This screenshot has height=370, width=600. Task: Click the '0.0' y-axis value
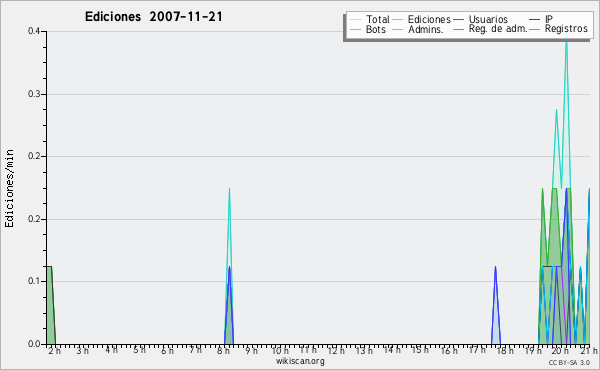point(34,344)
